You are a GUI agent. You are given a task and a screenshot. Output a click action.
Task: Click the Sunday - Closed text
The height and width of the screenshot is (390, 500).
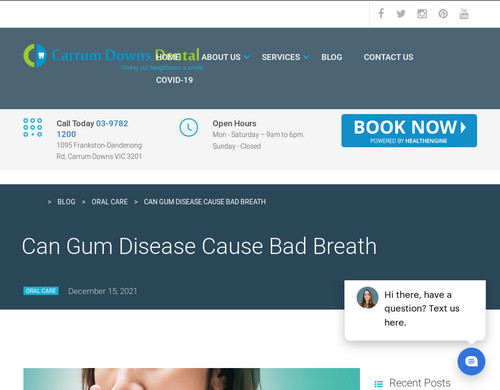237,146
